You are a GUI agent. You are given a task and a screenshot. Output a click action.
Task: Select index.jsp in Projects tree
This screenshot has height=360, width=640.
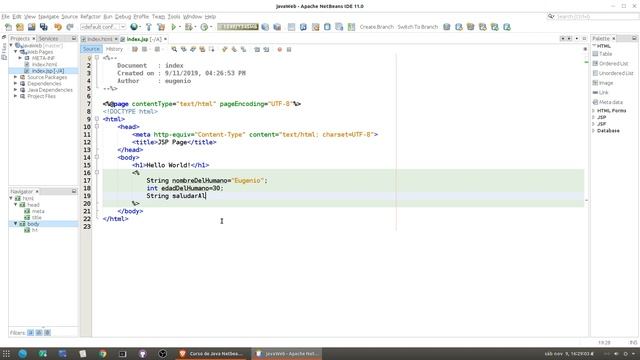(48, 71)
